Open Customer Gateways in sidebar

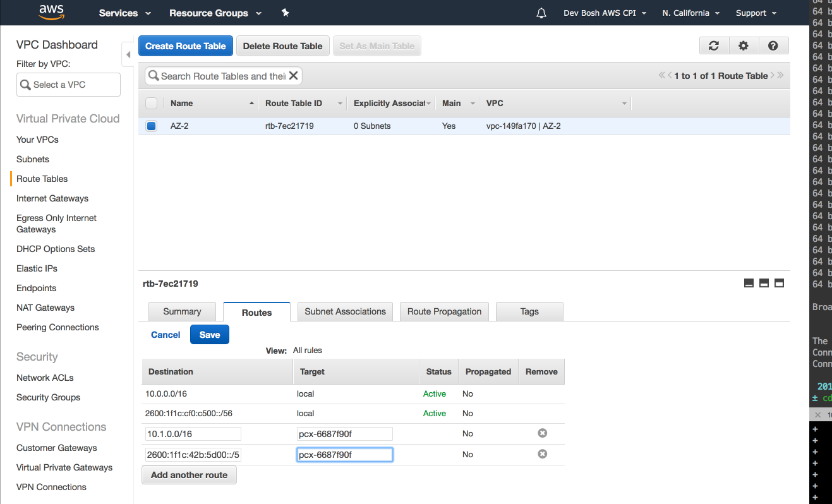click(x=57, y=448)
